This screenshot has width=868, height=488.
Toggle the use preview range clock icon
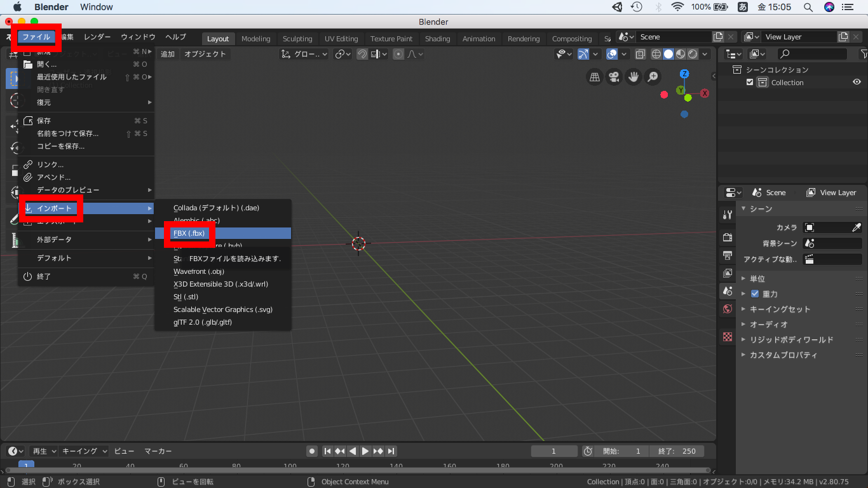coord(588,451)
